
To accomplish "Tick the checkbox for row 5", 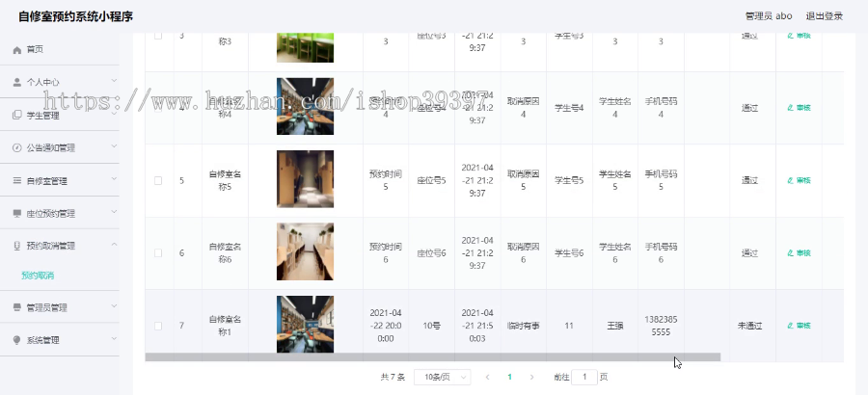I will 158,180.
